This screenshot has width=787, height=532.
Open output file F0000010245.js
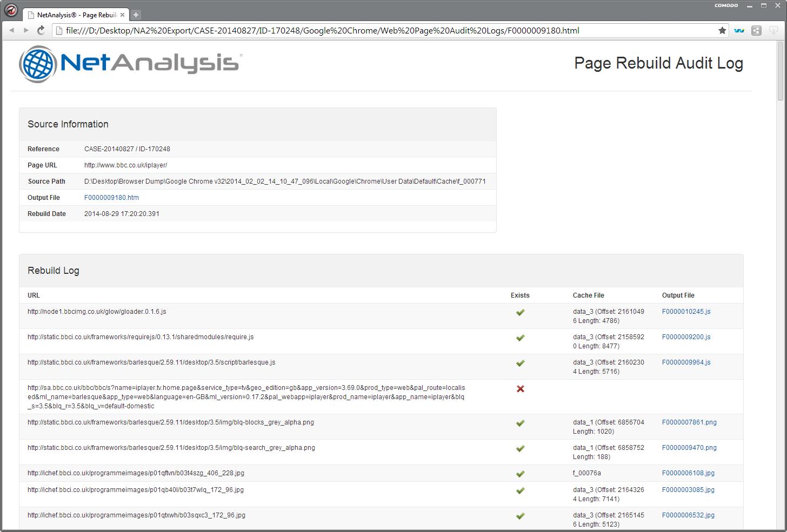[x=686, y=312]
